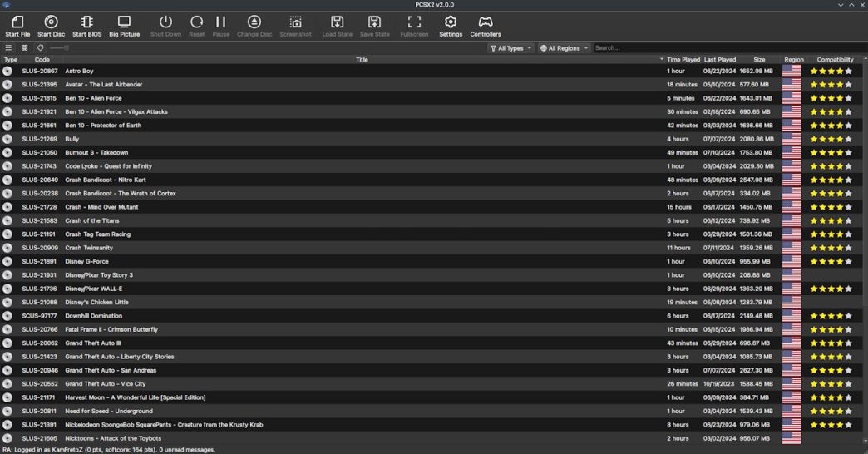Image resolution: width=868 pixels, height=454 pixels.
Task: Click the Start Disc toolbar icon
Action: [x=51, y=26]
